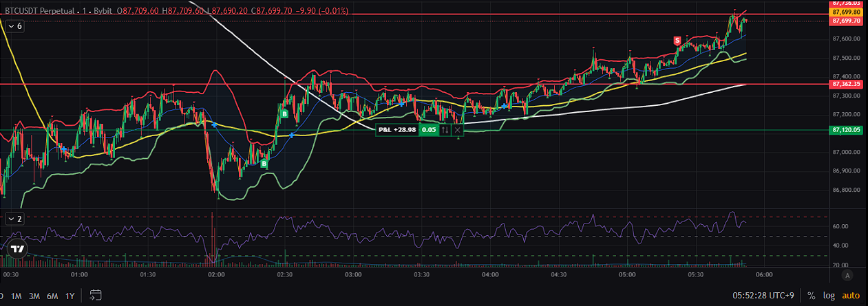Image resolution: width=868 pixels, height=306 pixels.
Task: Toggle percent scale mode
Action: point(812,296)
